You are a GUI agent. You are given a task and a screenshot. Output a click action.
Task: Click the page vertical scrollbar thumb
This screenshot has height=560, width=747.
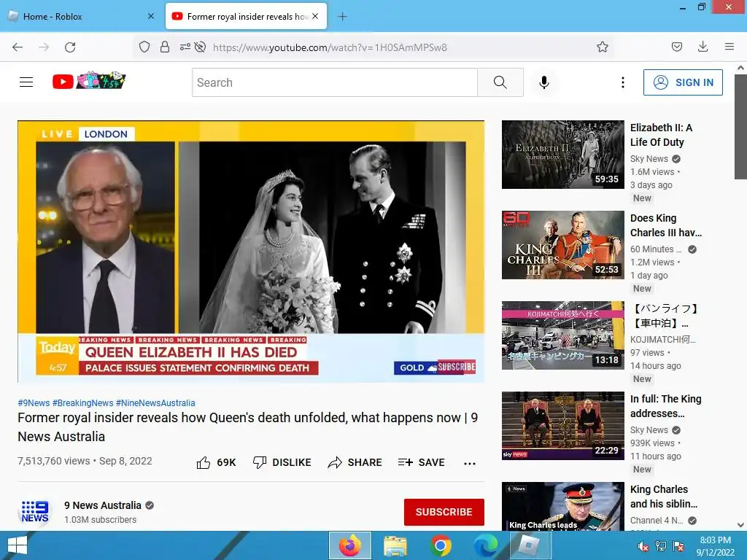(x=740, y=126)
